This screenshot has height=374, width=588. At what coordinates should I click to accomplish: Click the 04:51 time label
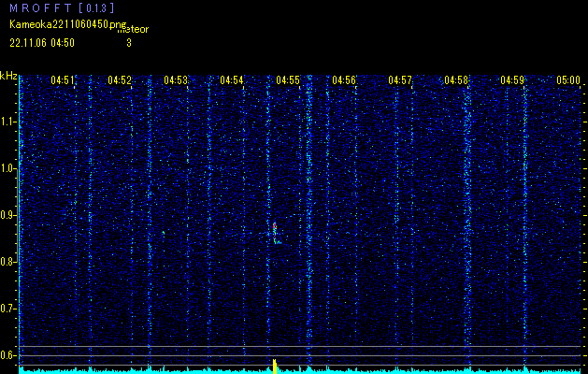coord(63,79)
